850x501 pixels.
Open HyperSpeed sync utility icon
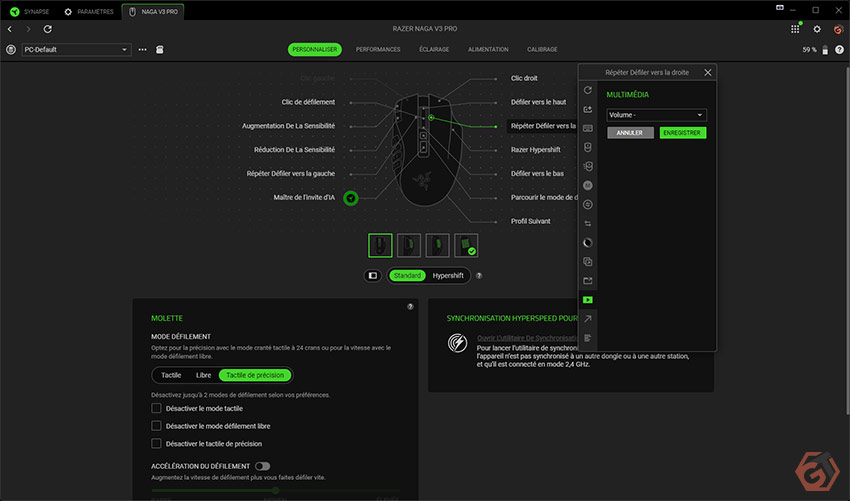(458, 343)
